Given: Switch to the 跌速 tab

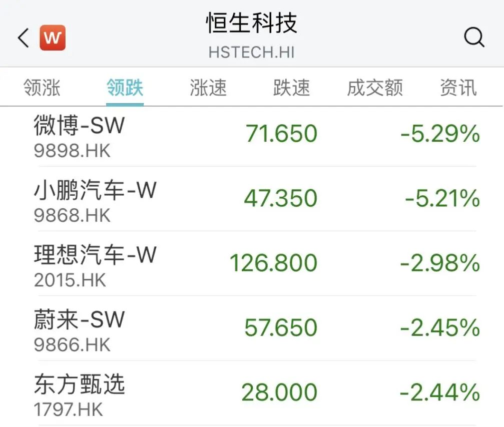Looking at the screenshot, I should (x=291, y=88).
